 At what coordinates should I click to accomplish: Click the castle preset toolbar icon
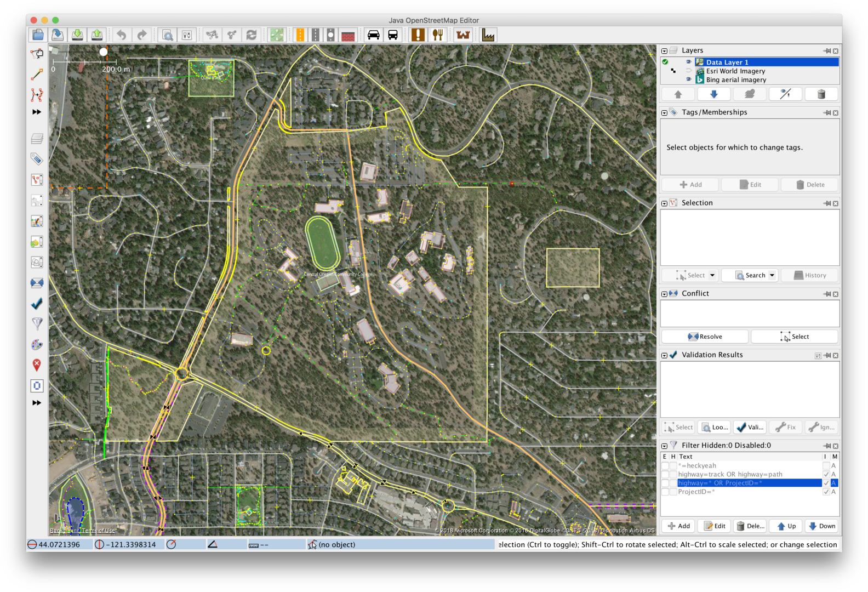coord(463,35)
